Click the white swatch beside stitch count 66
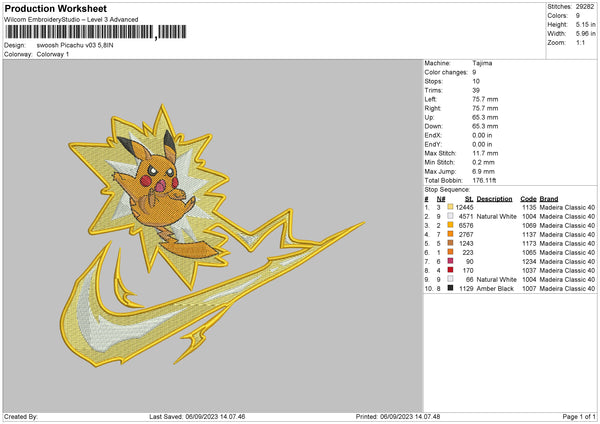 [x=450, y=279]
